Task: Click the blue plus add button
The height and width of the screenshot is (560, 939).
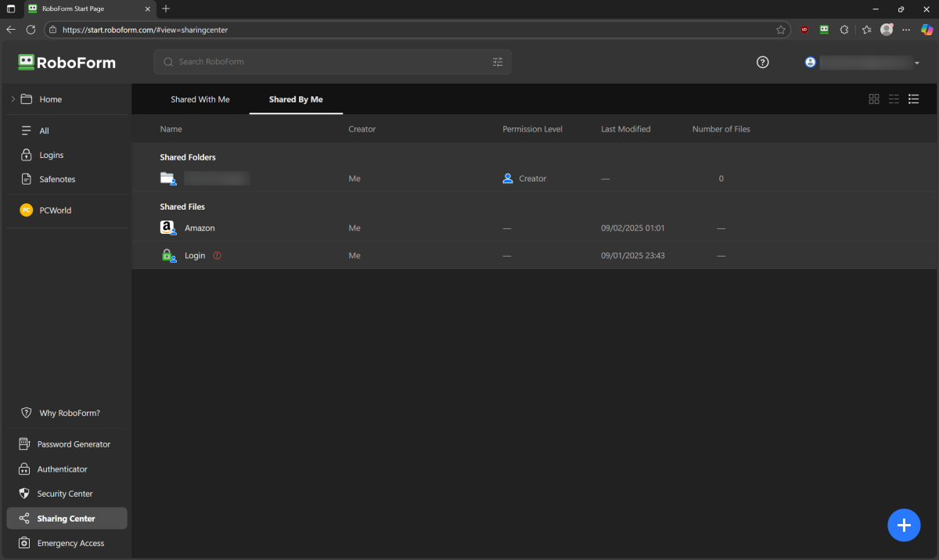Action: click(x=904, y=525)
